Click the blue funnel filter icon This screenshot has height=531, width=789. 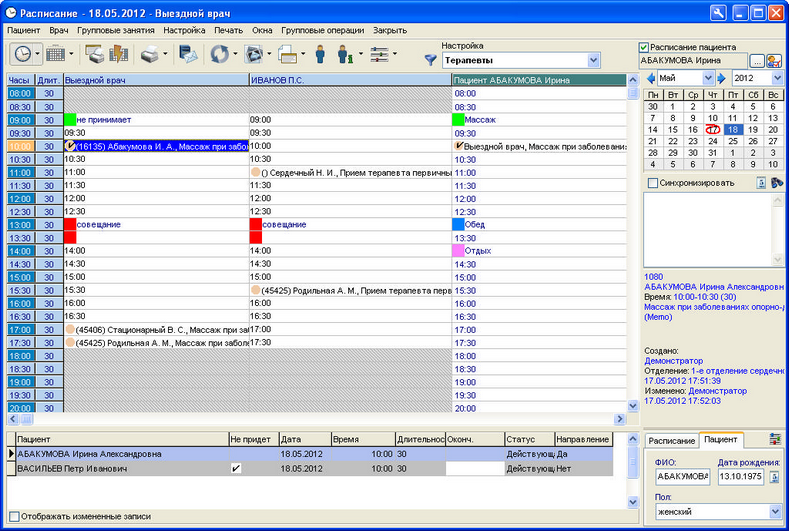pyautogui.click(x=430, y=60)
